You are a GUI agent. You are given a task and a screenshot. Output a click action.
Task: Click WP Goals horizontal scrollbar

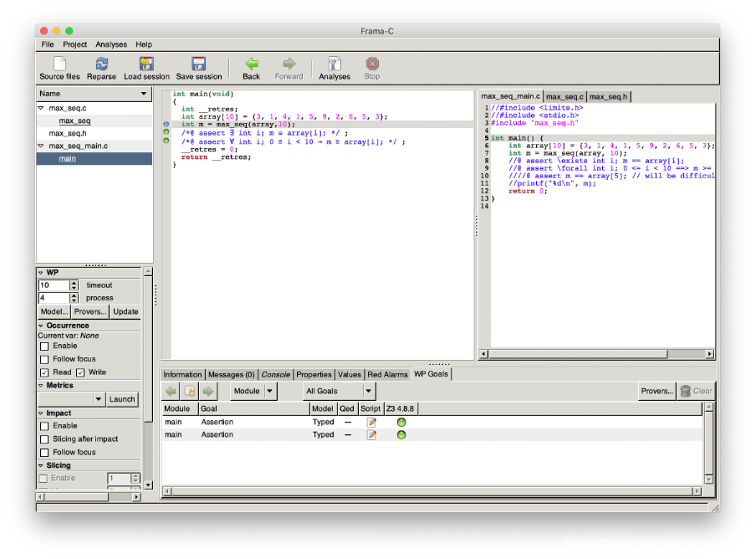[432, 491]
